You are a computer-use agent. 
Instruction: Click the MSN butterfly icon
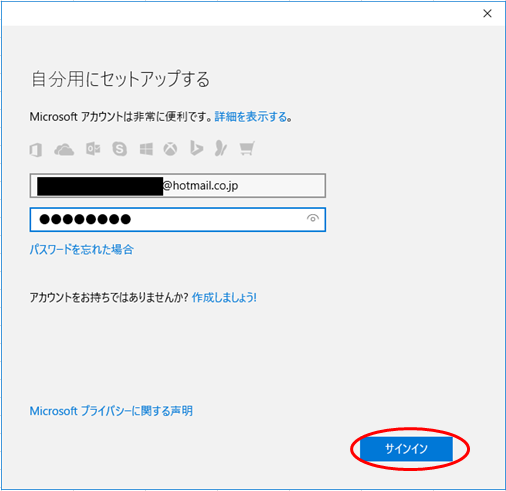tap(220, 148)
